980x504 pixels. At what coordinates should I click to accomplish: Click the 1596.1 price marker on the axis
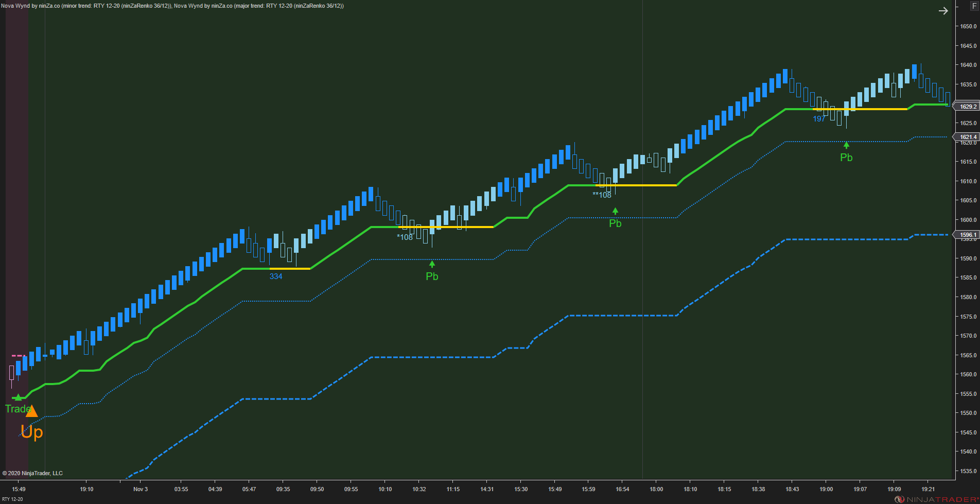pos(968,234)
